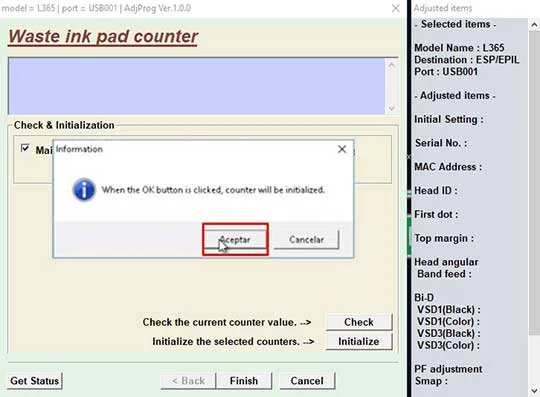Click the 'VSD3(Black) :' entry
The image size is (540, 397).
click(x=448, y=333)
